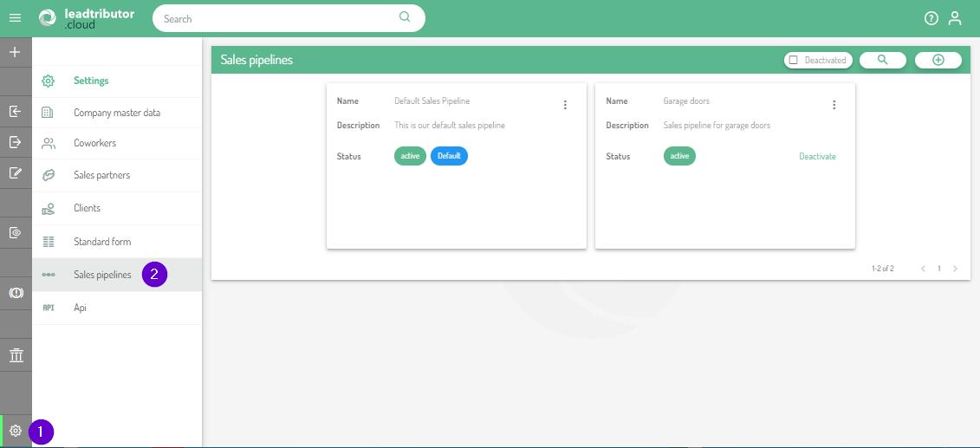Add a new sales pipeline with plus button

point(938,60)
